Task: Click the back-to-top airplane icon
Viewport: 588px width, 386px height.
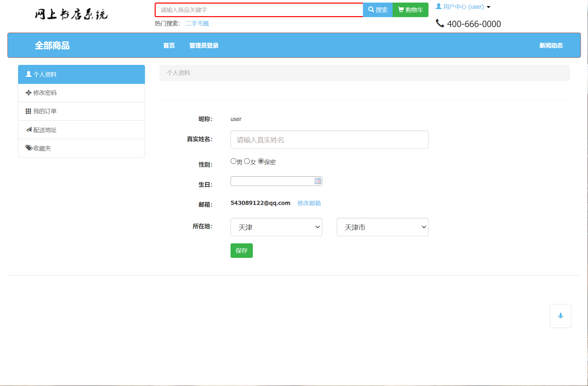Action: pyautogui.click(x=561, y=316)
